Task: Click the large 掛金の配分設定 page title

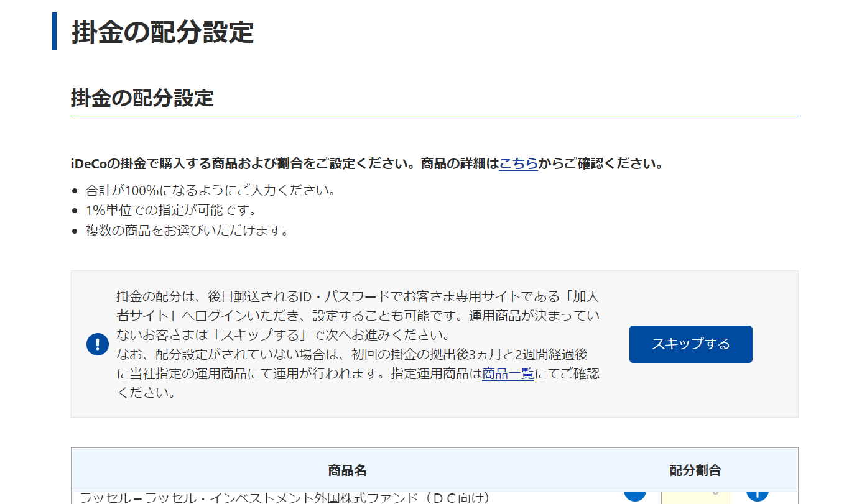Action: pyautogui.click(x=162, y=32)
